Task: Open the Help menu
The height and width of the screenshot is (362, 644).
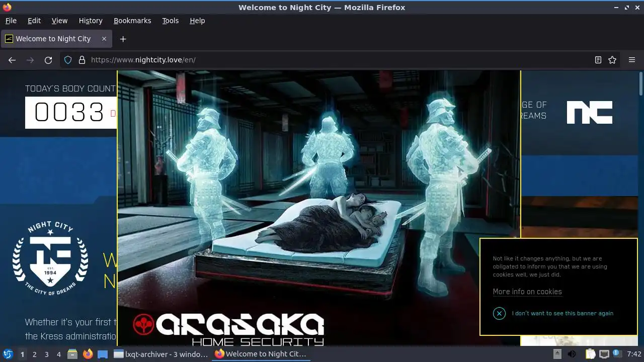Action: [x=197, y=21]
